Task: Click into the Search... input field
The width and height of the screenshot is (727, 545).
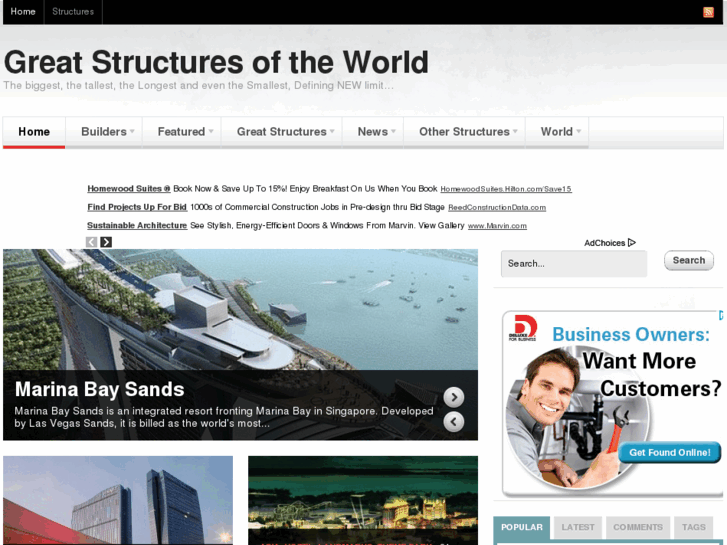Action: pyautogui.click(x=574, y=263)
